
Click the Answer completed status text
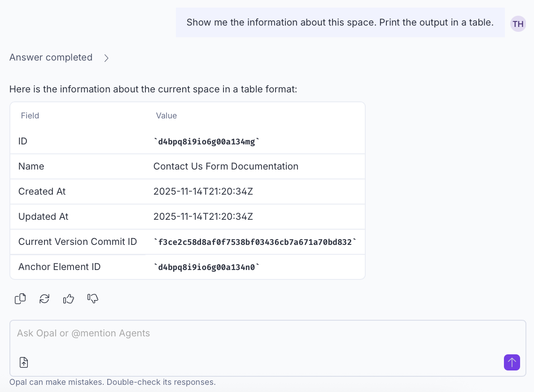(x=51, y=57)
